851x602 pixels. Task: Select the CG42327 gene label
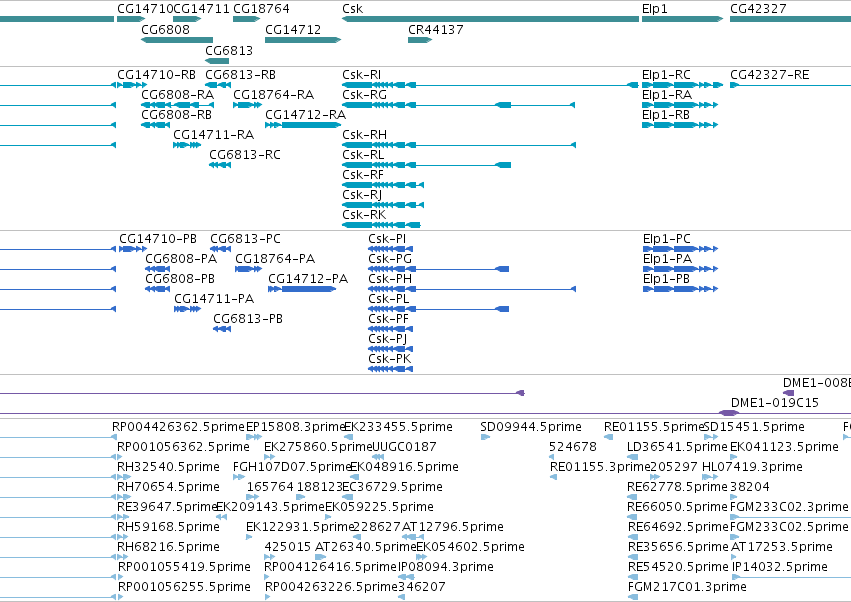click(x=758, y=9)
